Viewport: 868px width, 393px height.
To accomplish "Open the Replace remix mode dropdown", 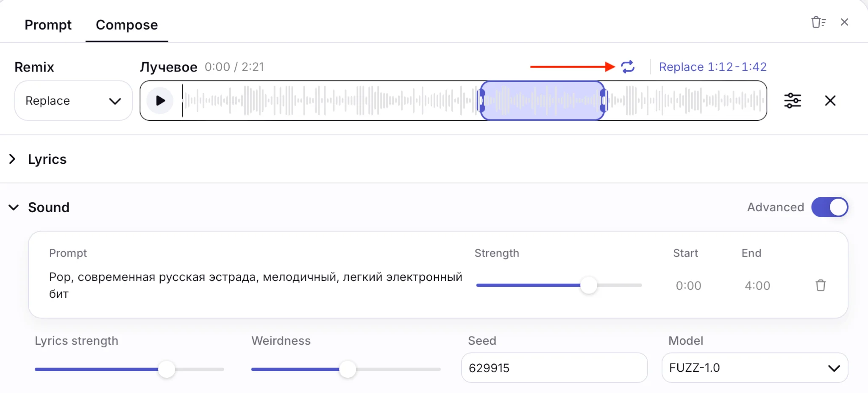I will click(73, 101).
